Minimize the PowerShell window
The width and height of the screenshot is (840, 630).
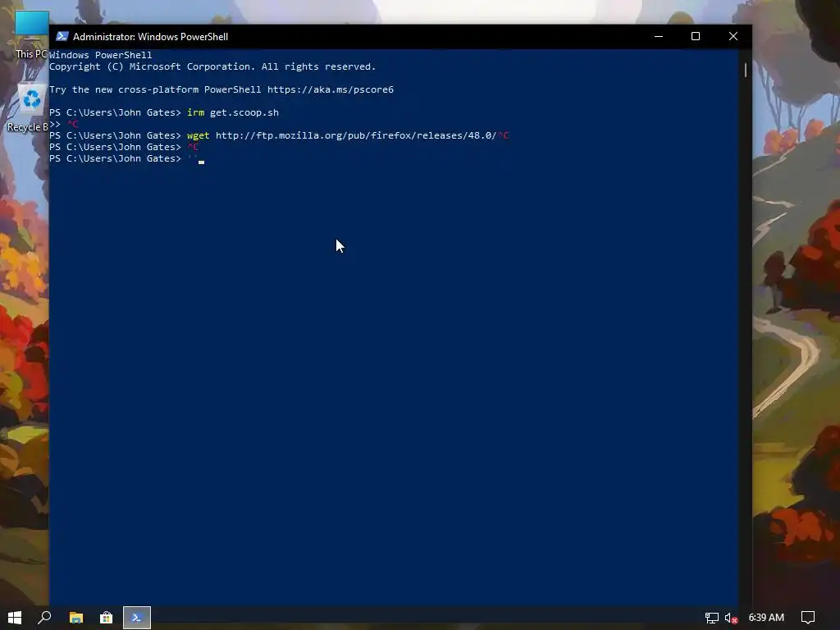[x=659, y=36]
